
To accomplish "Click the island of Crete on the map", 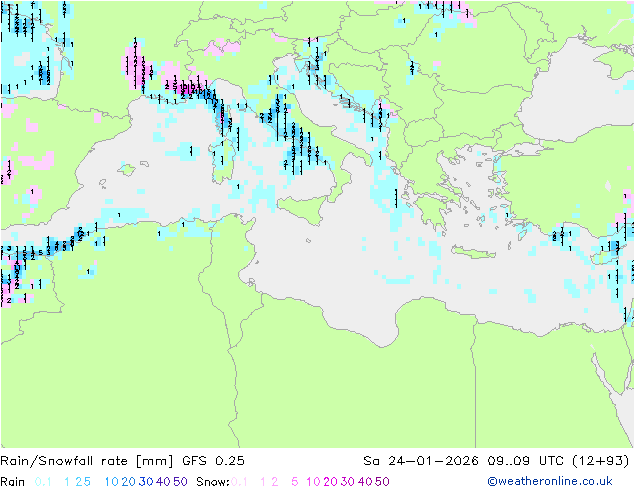I will click(473, 251).
